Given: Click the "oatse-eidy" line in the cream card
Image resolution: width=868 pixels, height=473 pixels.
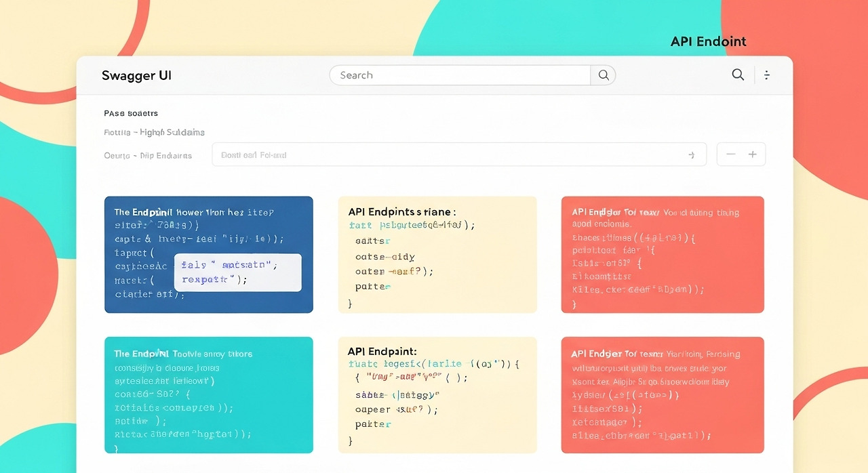Looking at the screenshot, I should (x=385, y=257).
